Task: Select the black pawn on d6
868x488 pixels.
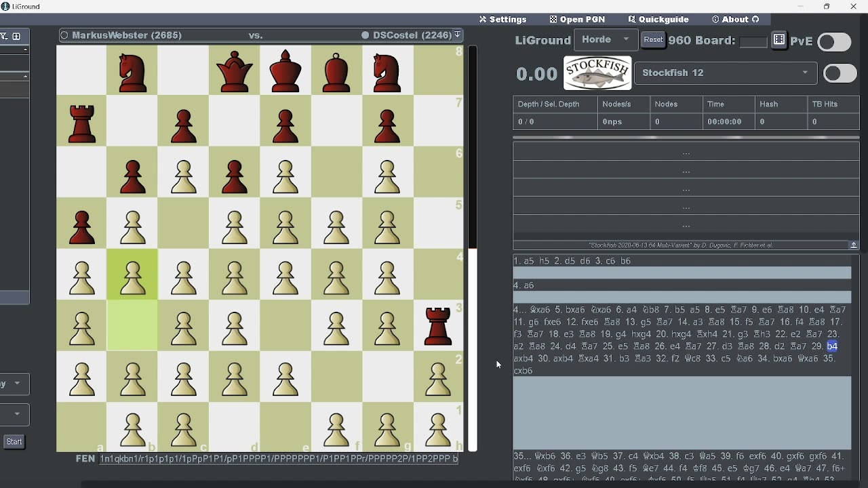Action: pyautogui.click(x=235, y=176)
